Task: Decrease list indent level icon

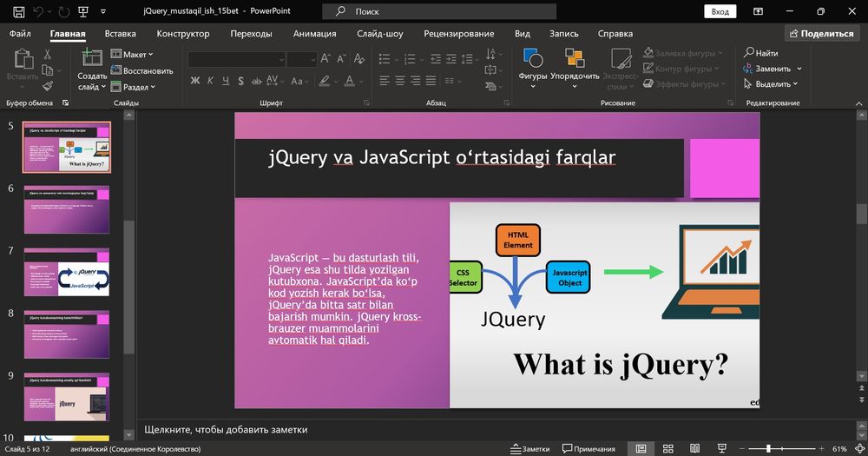Action: click(x=437, y=59)
